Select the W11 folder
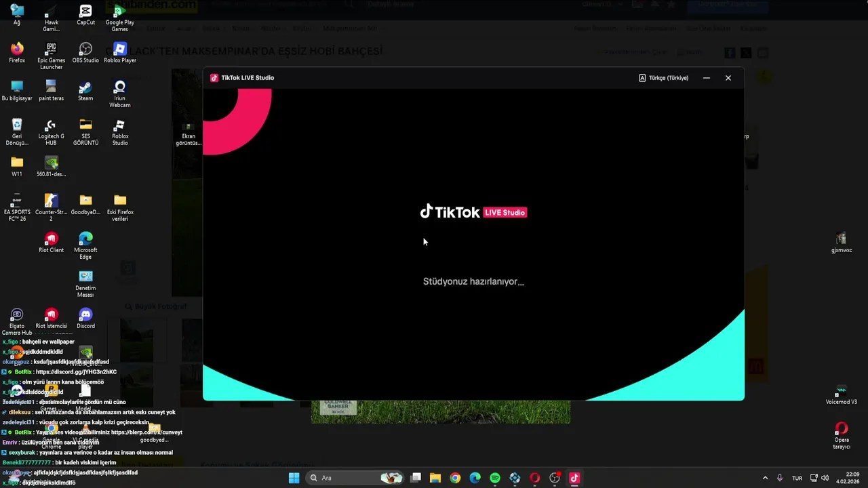This screenshot has height=488, width=868. (17, 167)
